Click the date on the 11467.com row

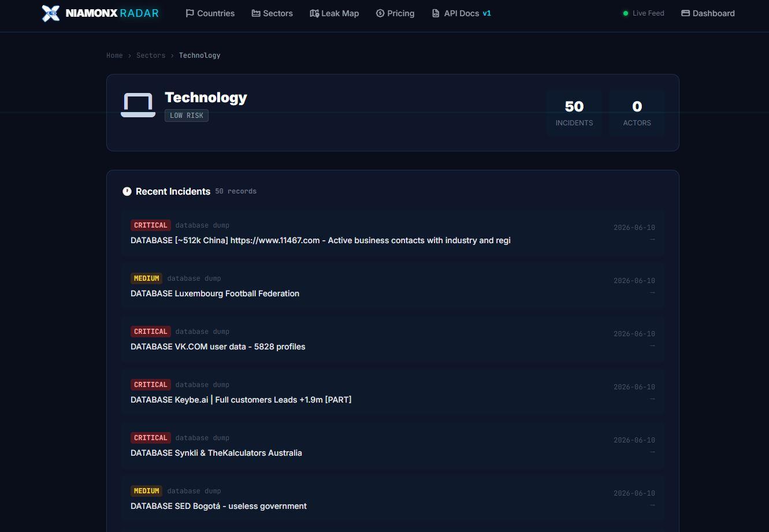coord(634,228)
